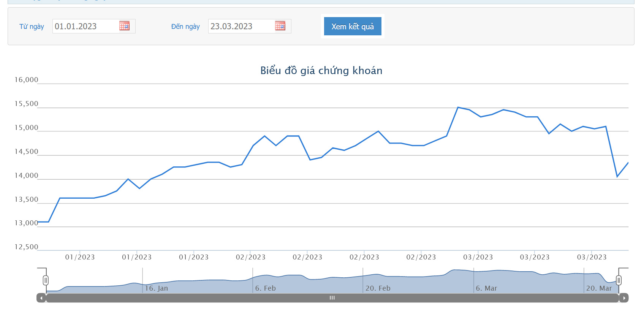644x310 pixels.
Task: Click the Xem kết quả button
Action: [353, 26]
